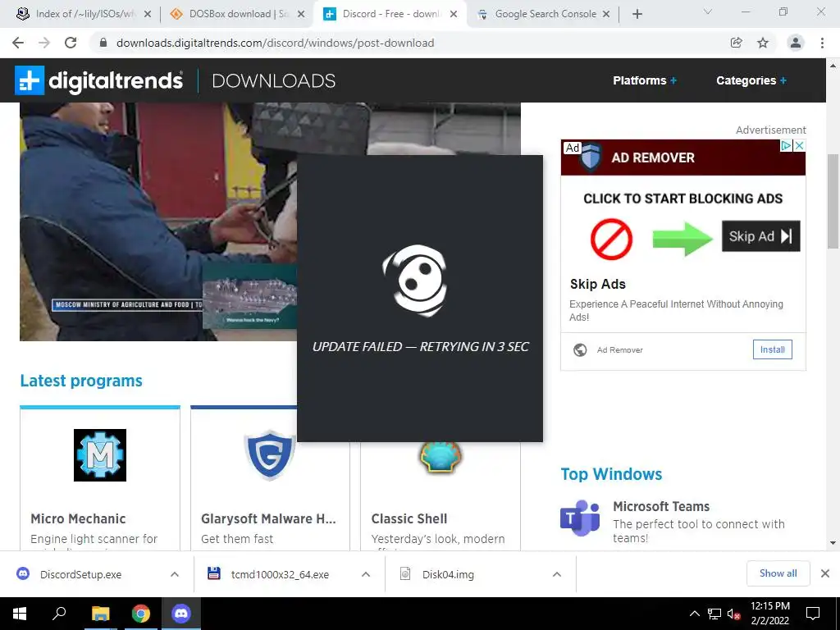Close the Google Search Console tab
The height and width of the screenshot is (630, 840).
[606, 14]
